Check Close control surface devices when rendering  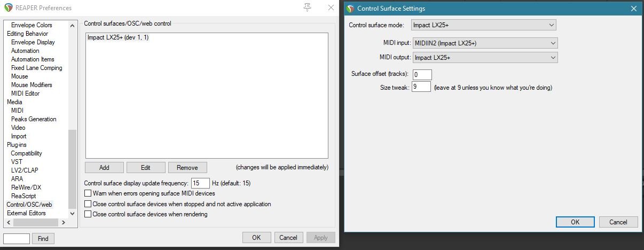pos(88,214)
